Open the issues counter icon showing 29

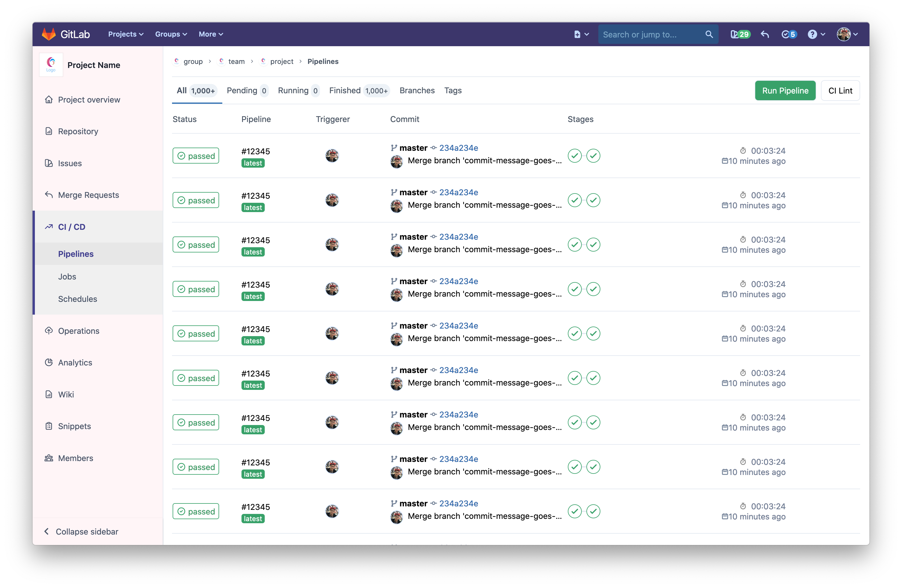(740, 35)
